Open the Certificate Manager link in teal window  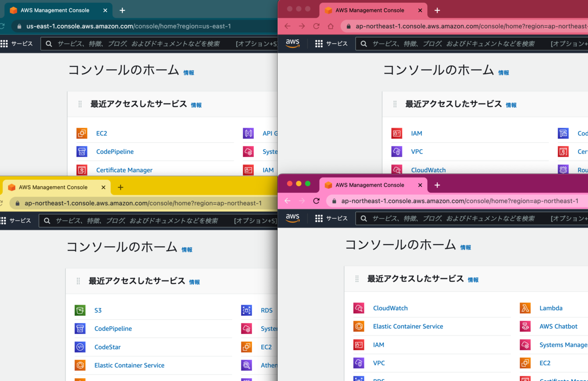tap(124, 170)
